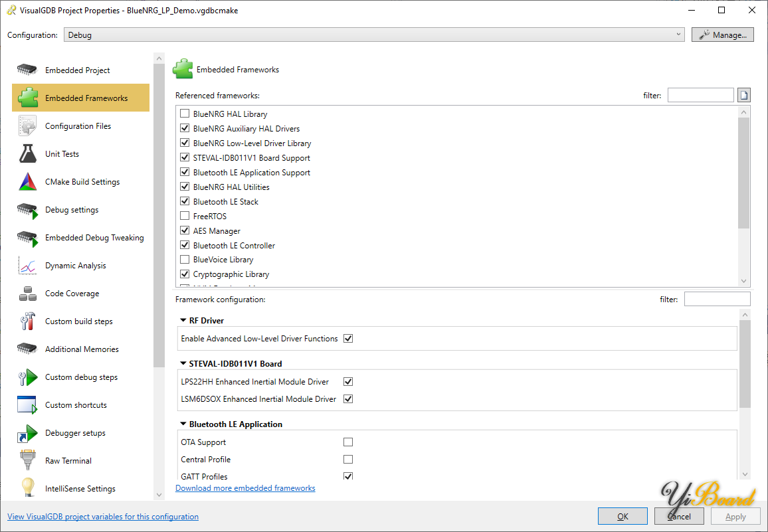Uncheck Bluetooth LE Stack framework
Screen dimensions: 768x532
click(185, 201)
